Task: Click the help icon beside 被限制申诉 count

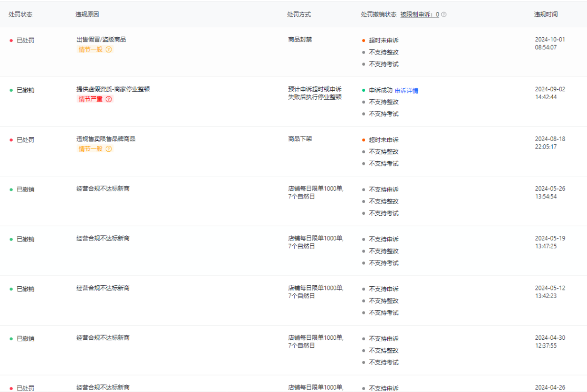Action: [x=444, y=15]
